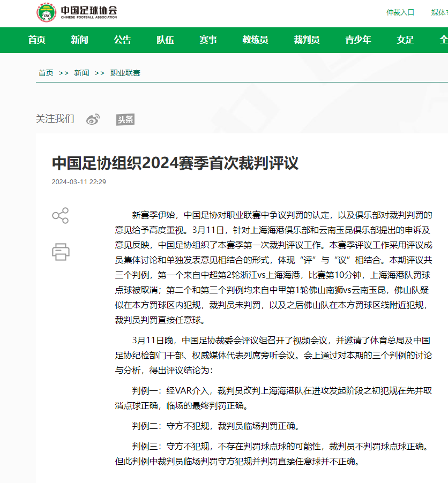Click the Chinese Football Association logo
448x483 pixels.
point(77,12)
